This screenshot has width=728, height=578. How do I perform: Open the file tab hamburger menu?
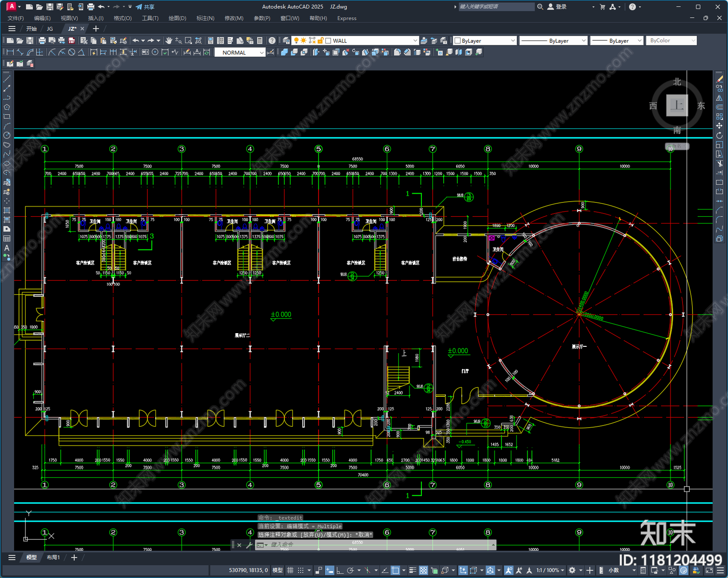click(12, 29)
